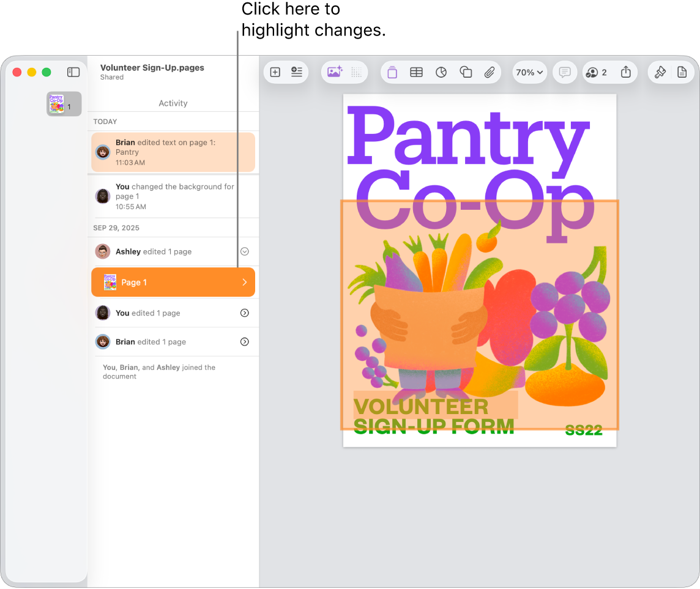Switch to the Document tab
The image size is (700, 589).
coord(682,72)
